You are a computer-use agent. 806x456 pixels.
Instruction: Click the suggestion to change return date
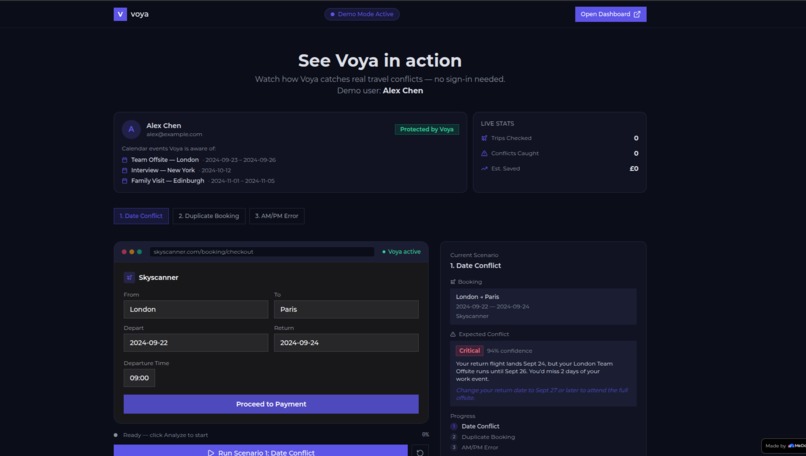[x=542, y=394]
